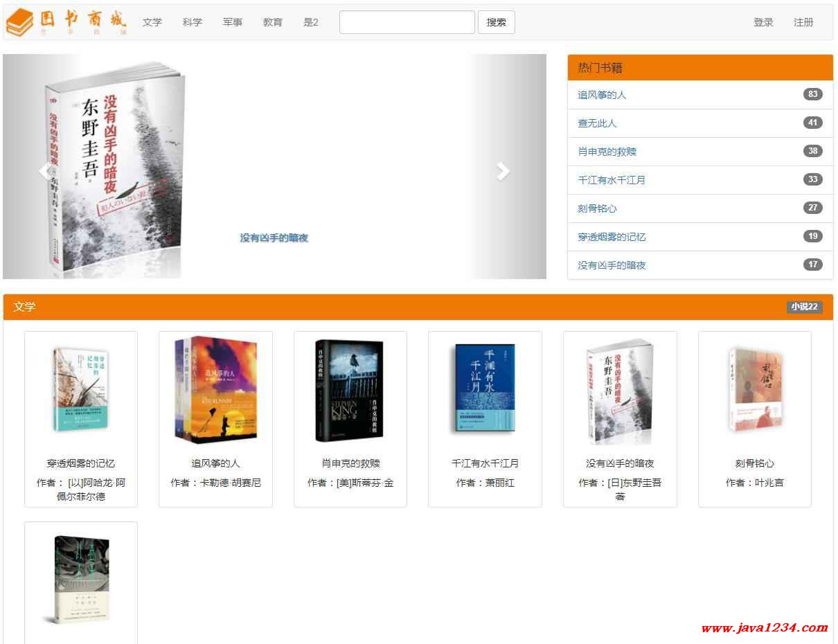Click the 文学 section heading
The height and width of the screenshot is (644, 838).
tap(24, 307)
